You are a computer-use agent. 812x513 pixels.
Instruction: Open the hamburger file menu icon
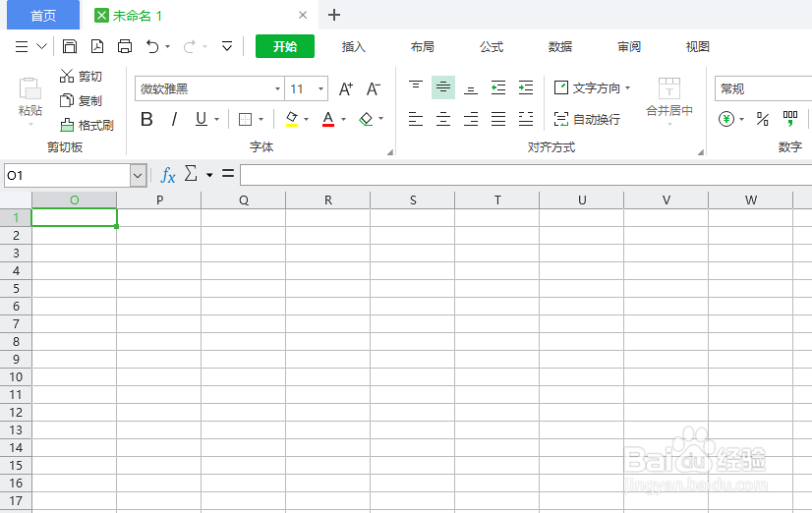[22, 46]
